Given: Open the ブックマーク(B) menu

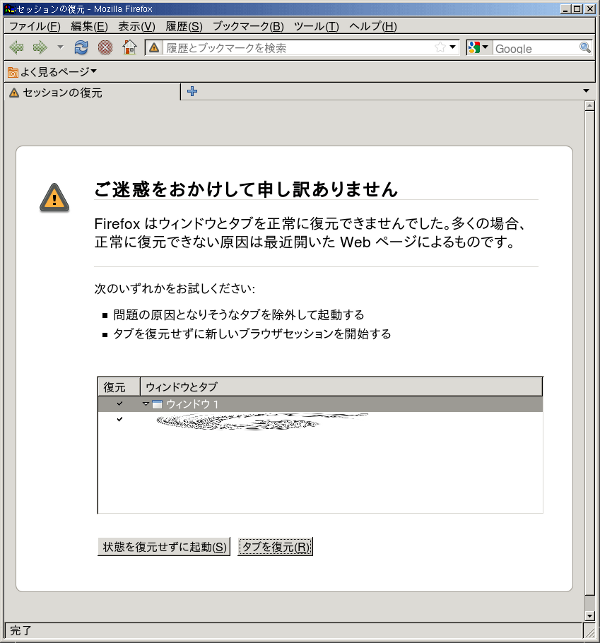Looking at the screenshot, I should 248,27.
